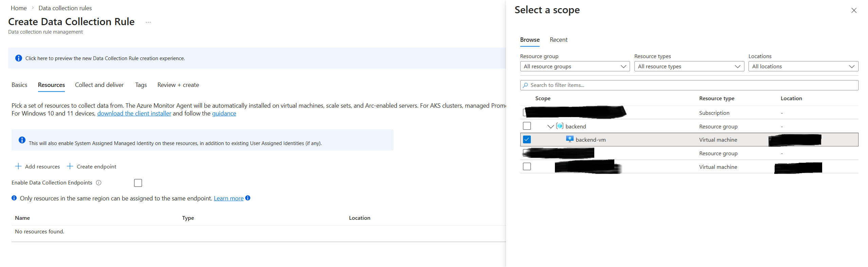Click the backend-vm virtual machine icon

(x=570, y=139)
